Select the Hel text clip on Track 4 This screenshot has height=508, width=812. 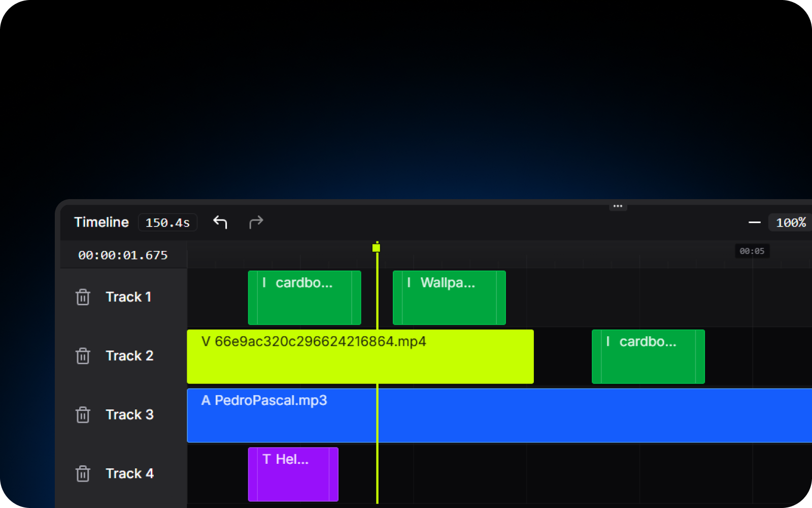(x=293, y=474)
